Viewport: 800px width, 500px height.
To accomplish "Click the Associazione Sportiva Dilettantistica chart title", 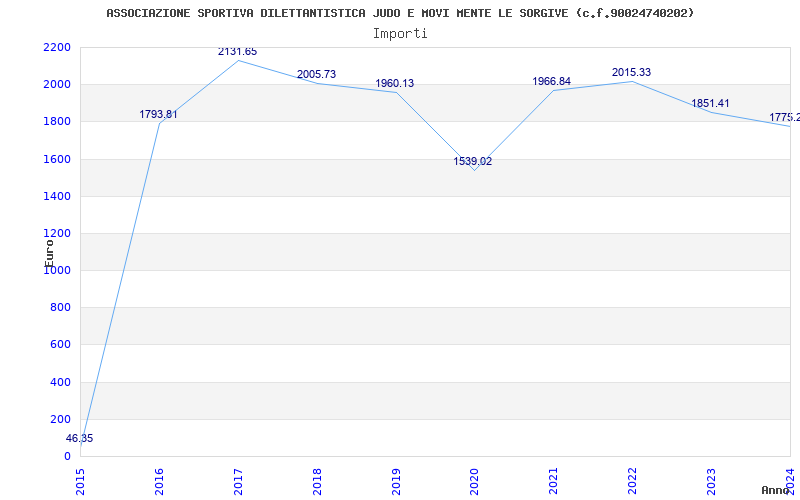I will 401,13.
